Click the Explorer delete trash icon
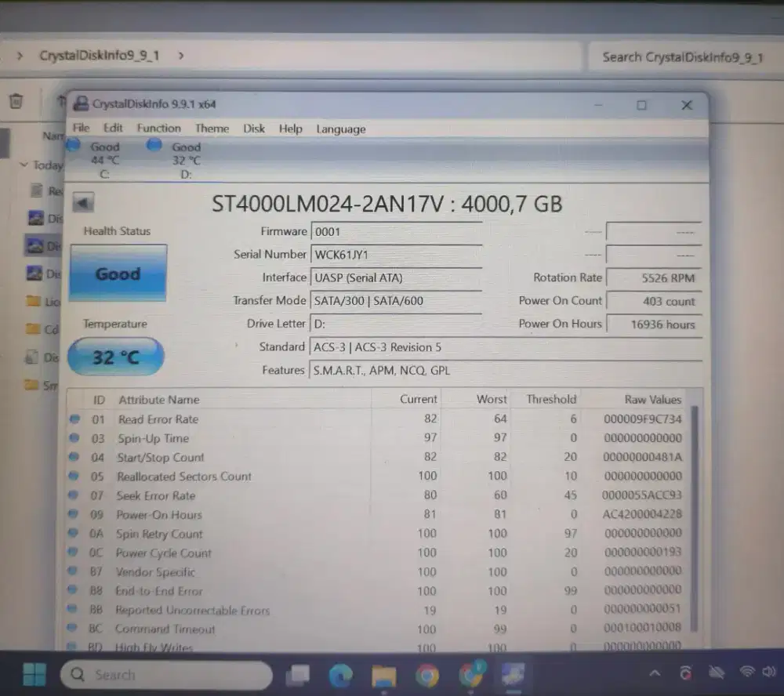784x696 pixels. [16, 101]
